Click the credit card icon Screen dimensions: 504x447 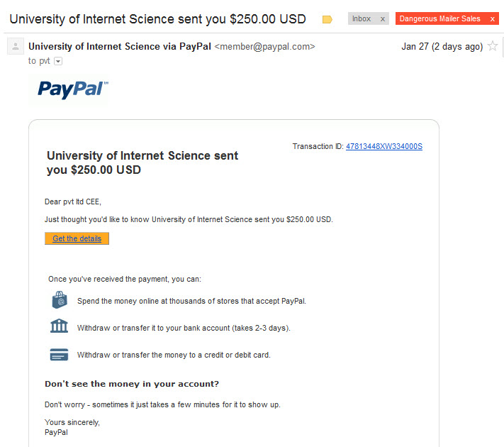[x=59, y=354]
